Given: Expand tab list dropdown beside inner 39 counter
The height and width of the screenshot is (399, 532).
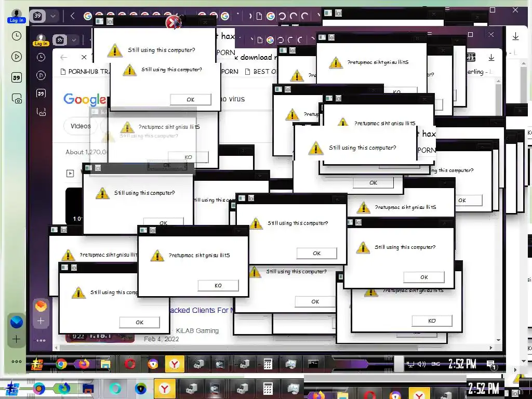Looking at the screenshot, I should [74, 40].
